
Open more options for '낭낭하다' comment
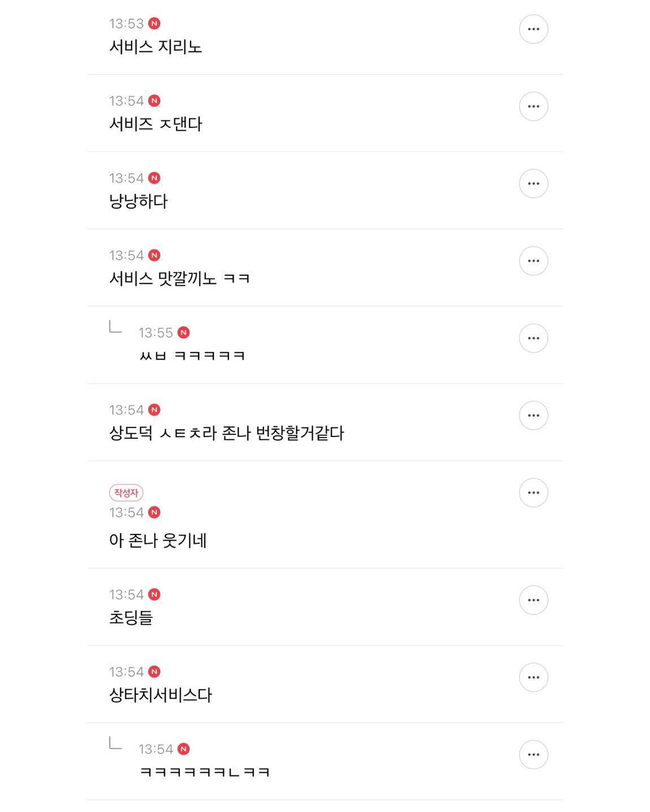click(533, 184)
